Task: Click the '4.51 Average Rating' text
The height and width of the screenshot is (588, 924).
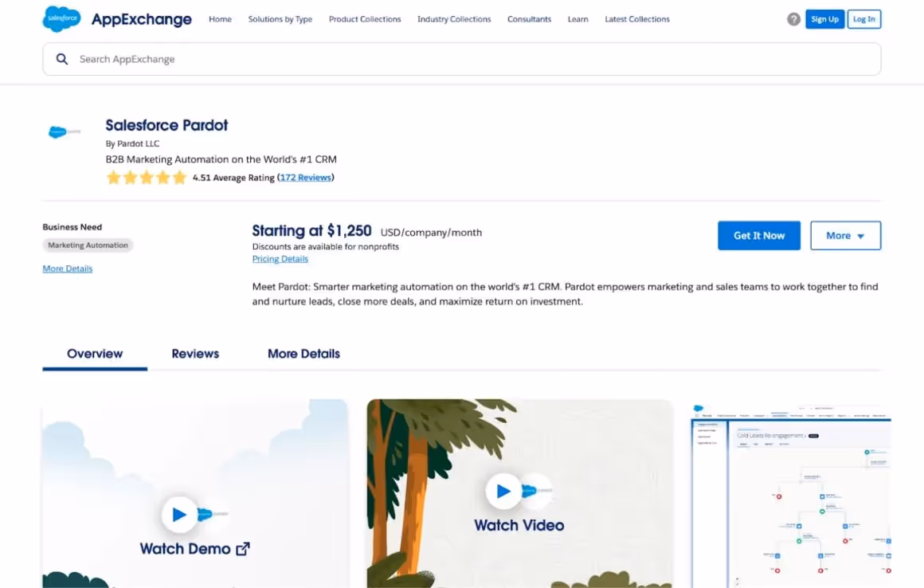Action: click(233, 178)
